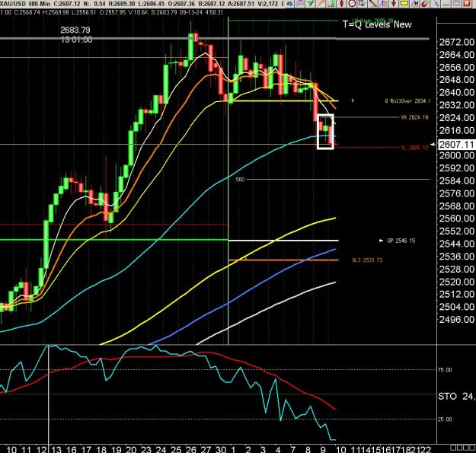This screenshot has height=453, width=476.
Task: Click the slash-M toolbar icon
Action: [414, 4]
